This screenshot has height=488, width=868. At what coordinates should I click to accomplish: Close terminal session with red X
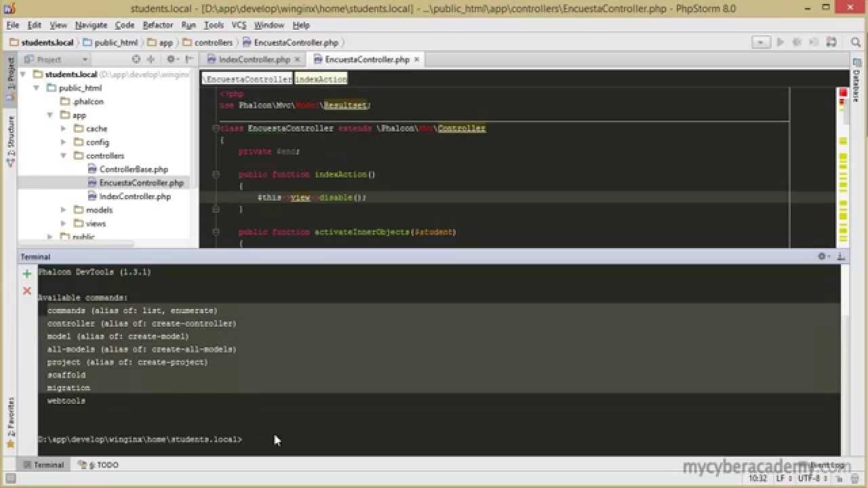[x=27, y=291]
